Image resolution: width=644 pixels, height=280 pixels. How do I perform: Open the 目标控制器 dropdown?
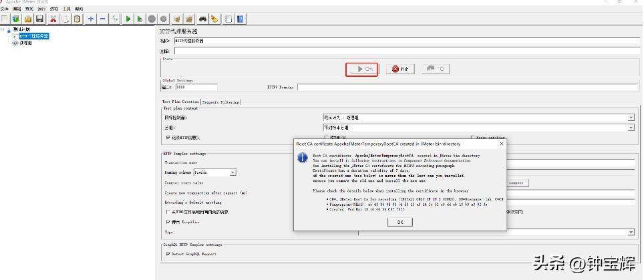tap(479, 118)
